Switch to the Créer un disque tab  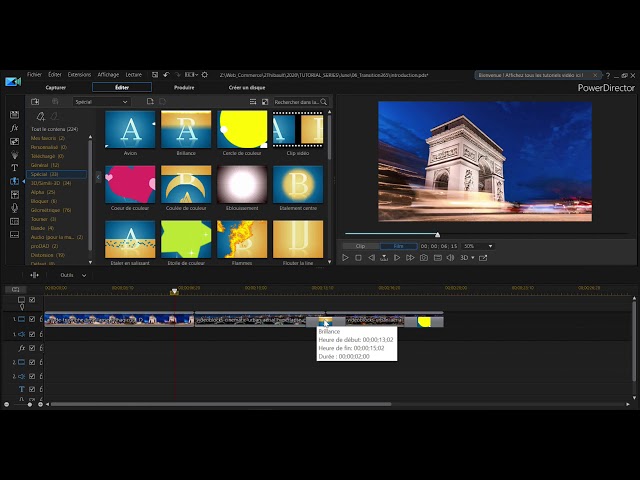(x=247, y=87)
